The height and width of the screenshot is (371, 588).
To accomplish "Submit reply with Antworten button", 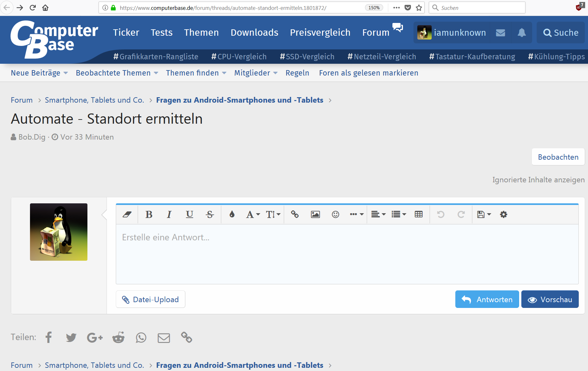I will click(x=487, y=299).
